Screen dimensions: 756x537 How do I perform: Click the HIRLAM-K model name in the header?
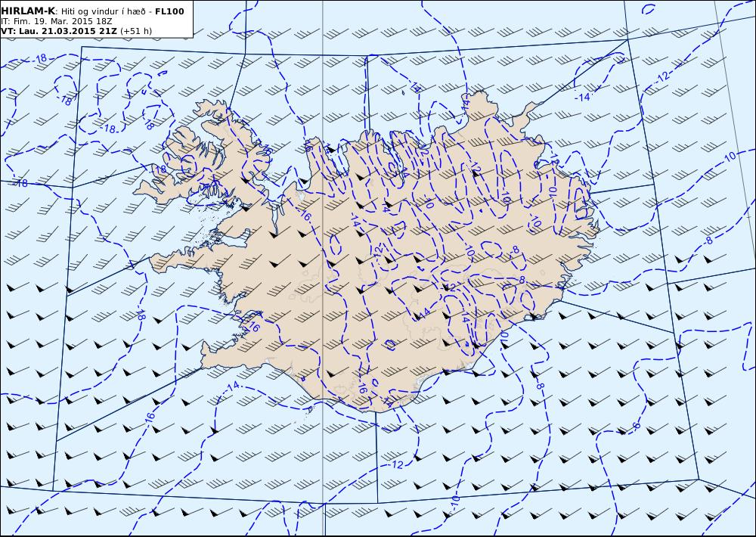(27, 11)
